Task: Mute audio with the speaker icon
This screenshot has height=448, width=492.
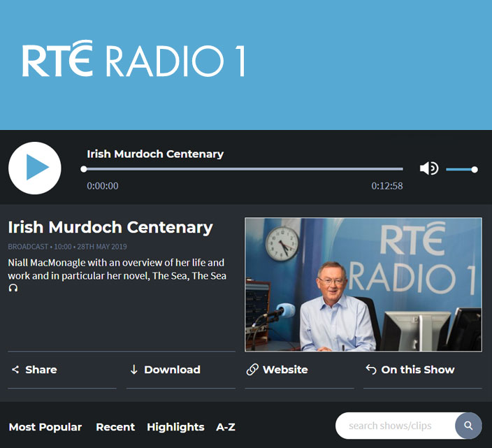Action: 429,168
